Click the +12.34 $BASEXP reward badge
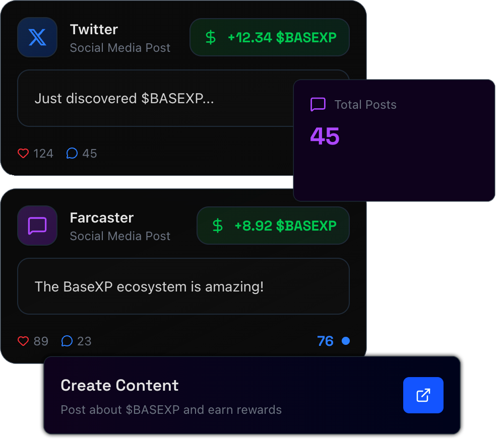The height and width of the screenshot is (440, 504). click(x=269, y=37)
